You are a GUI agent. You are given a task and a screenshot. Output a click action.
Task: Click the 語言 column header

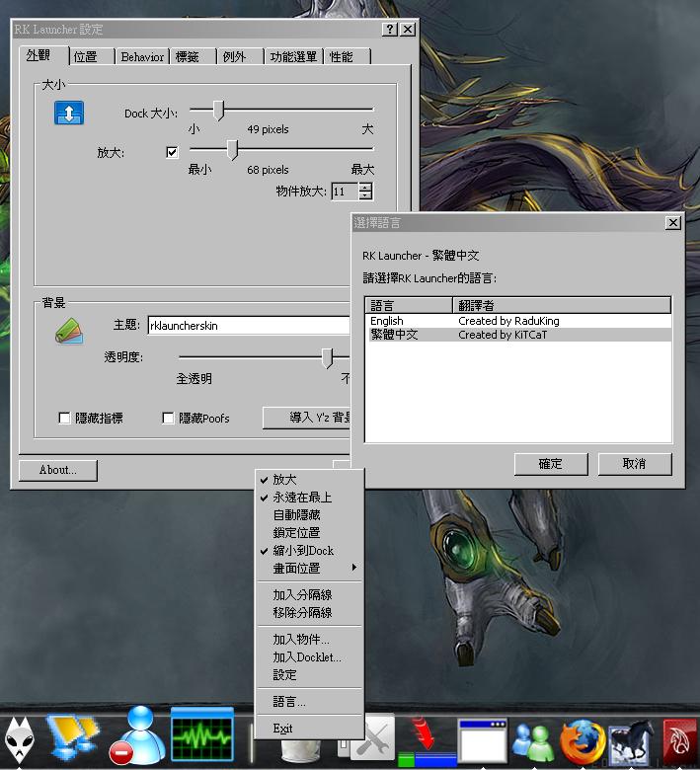click(409, 305)
